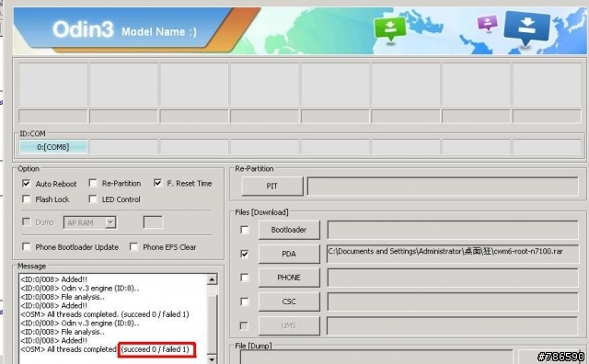This screenshot has height=364, width=589.
Task: Click the PDA path field with cwm6-root-n7100.rar
Action: (453, 254)
